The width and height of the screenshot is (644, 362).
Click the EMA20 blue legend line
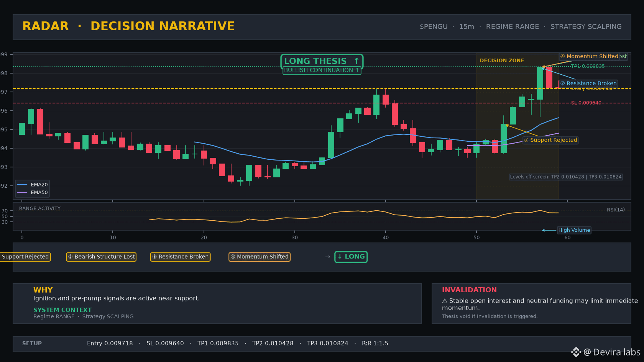tap(22, 185)
